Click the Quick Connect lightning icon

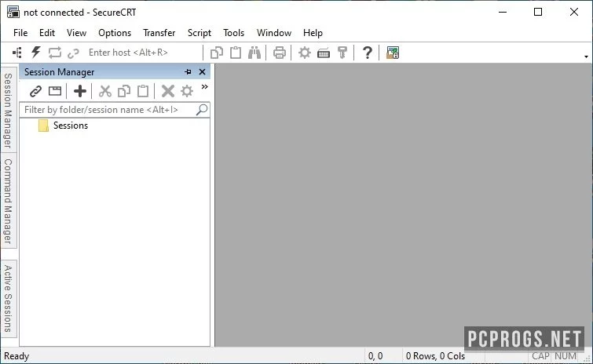pos(36,52)
